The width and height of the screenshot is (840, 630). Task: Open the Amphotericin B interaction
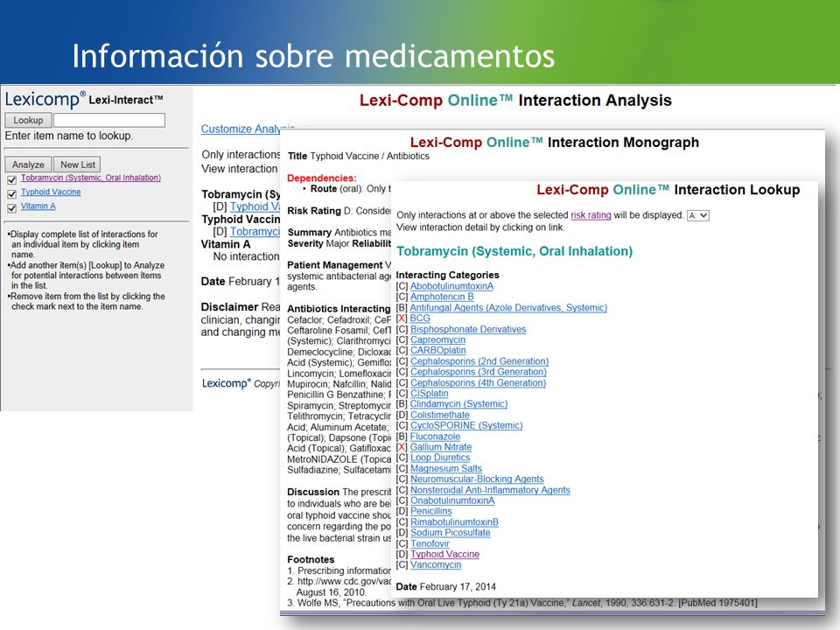tap(442, 297)
